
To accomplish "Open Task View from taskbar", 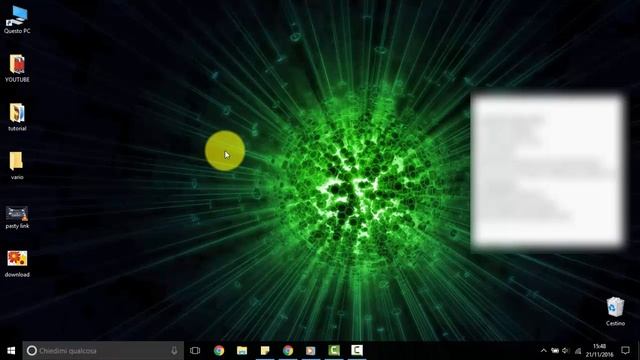I will tap(195, 351).
